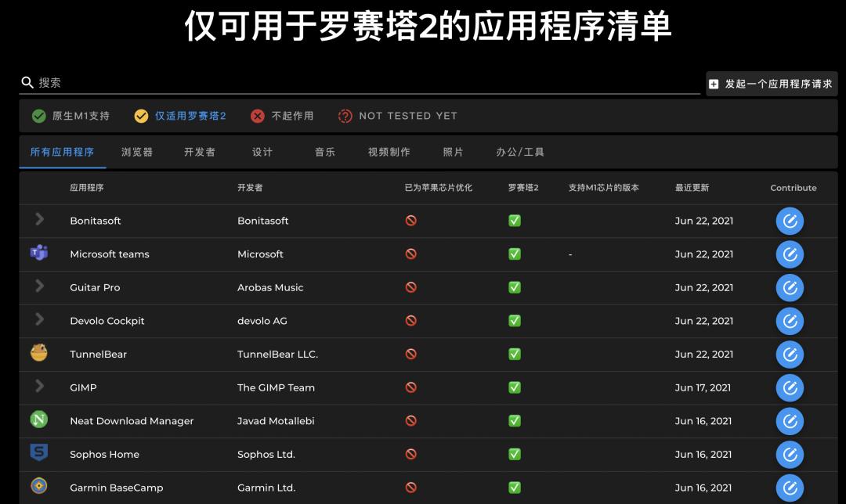Open the Garmin BaseCamp app icon
The height and width of the screenshot is (504, 846).
39,488
